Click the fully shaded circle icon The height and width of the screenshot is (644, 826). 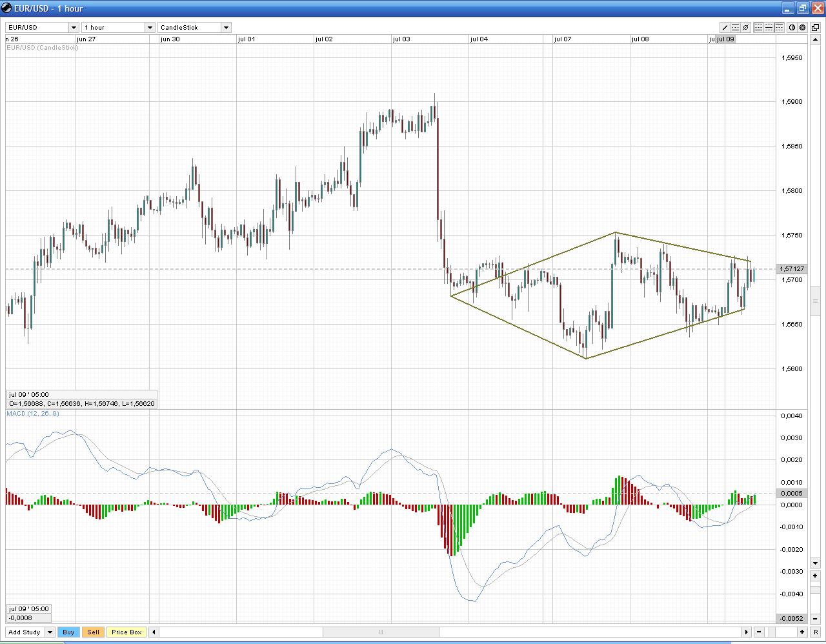803,28
